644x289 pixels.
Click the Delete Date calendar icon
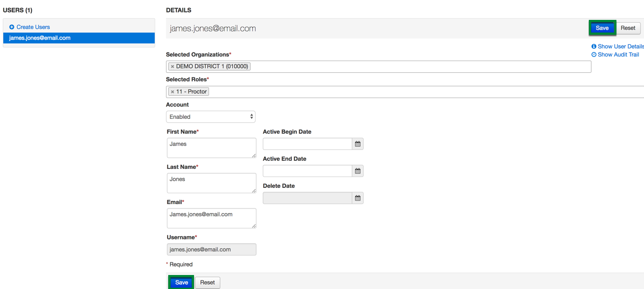tap(358, 198)
